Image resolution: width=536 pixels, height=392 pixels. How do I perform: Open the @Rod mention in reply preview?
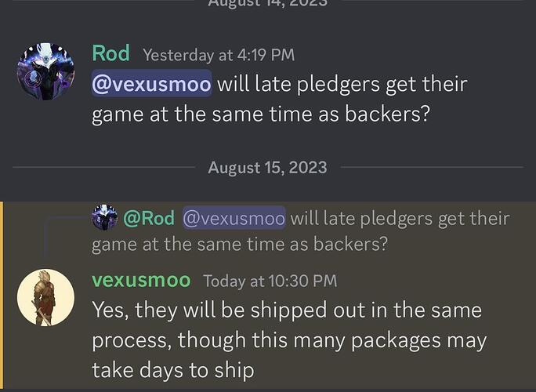coord(149,218)
